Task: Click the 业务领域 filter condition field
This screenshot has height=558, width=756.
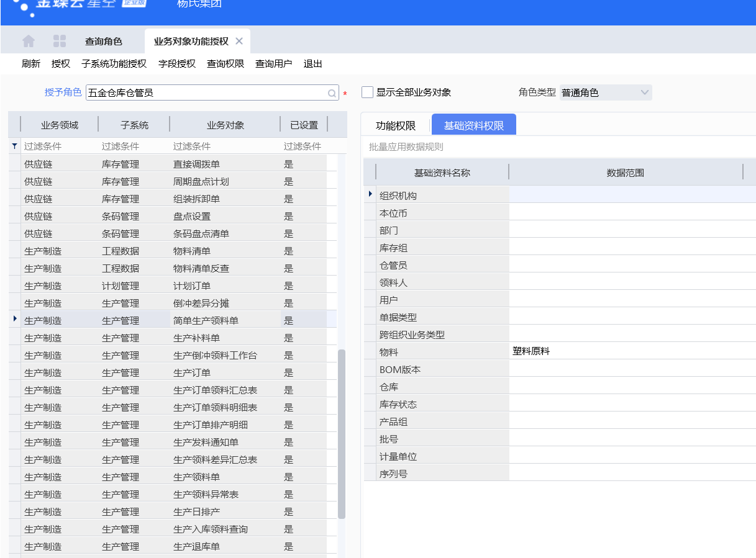Action: (60, 146)
